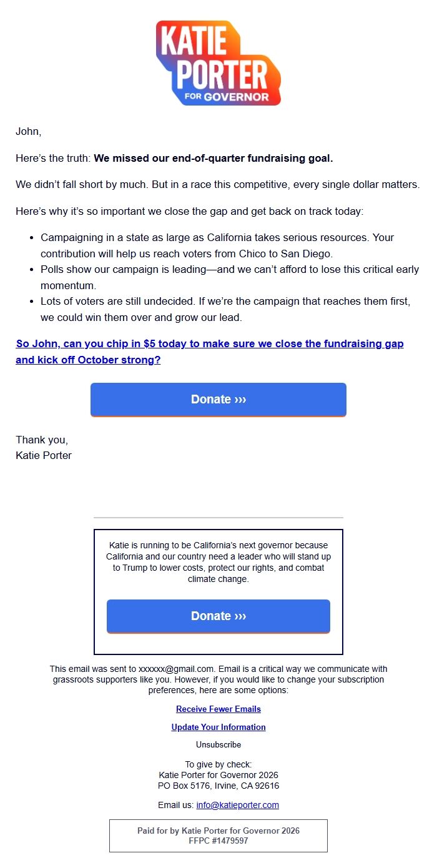437x868 pixels.
Task: Click the "Paid for by" disclaimer box
Action: (x=219, y=836)
